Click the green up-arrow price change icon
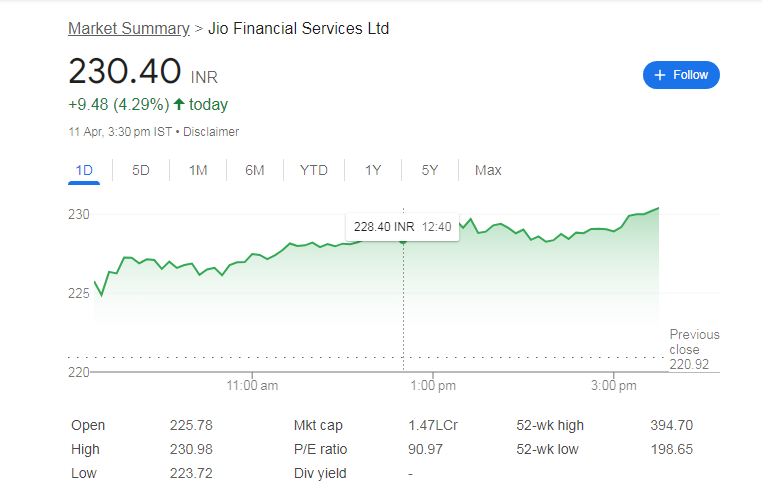Viewport: 762px width, 503px height. pos(179,104)
